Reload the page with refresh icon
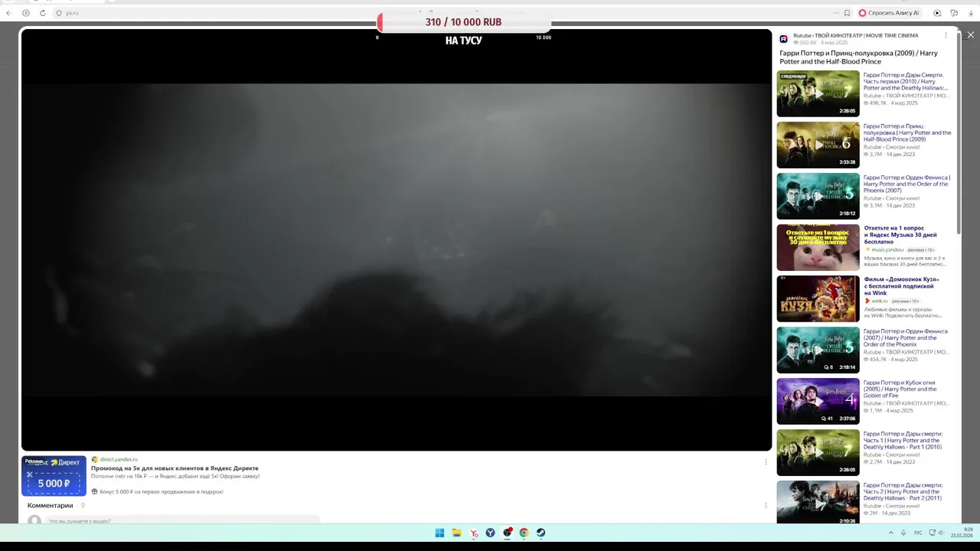The height and width of the screenshot is (551, 980). pos(43,13)
